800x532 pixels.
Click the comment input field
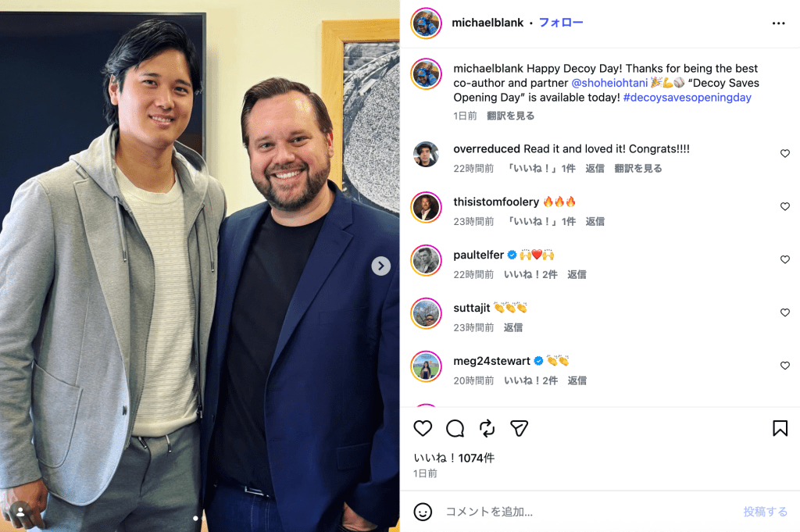click(587, 512)
